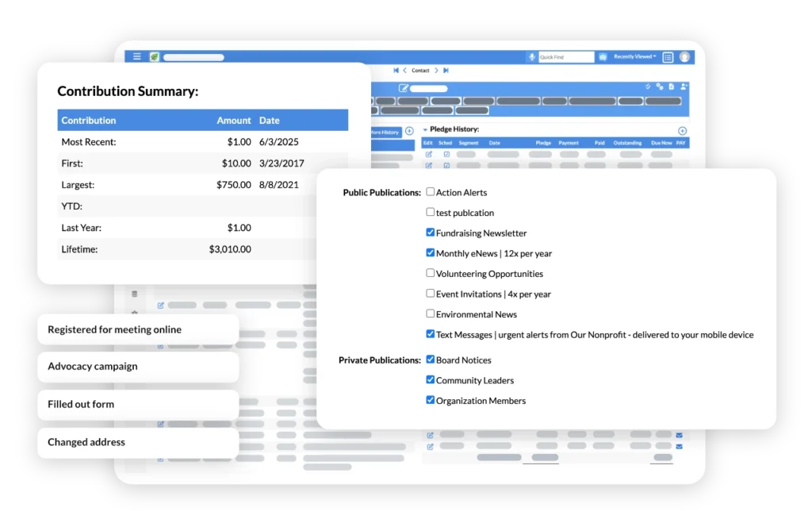Uncheck the Board Notices checkbox
The width and height of the screenshot is (812, 527).
click(431, 359)
